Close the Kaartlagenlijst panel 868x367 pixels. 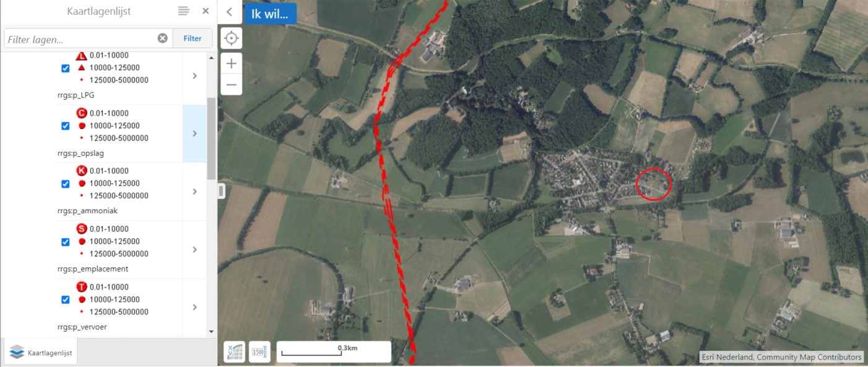(206, 11)
